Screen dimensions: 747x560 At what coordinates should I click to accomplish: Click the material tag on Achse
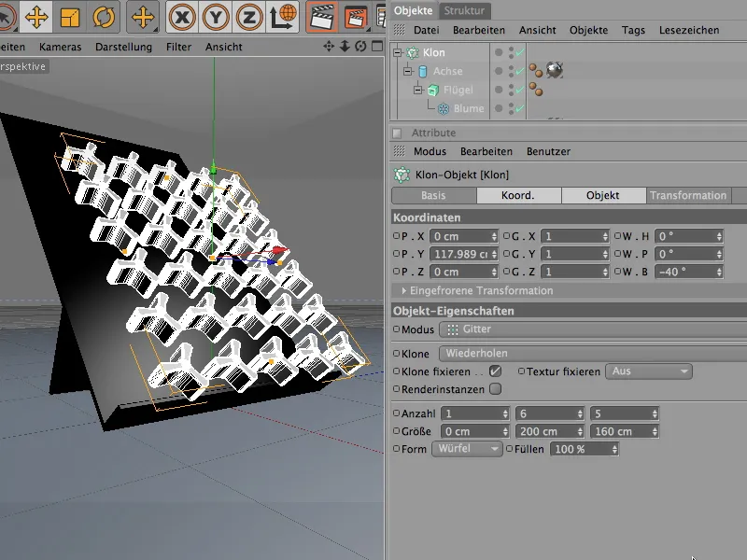pyautogui.click(x=554, y=71)
